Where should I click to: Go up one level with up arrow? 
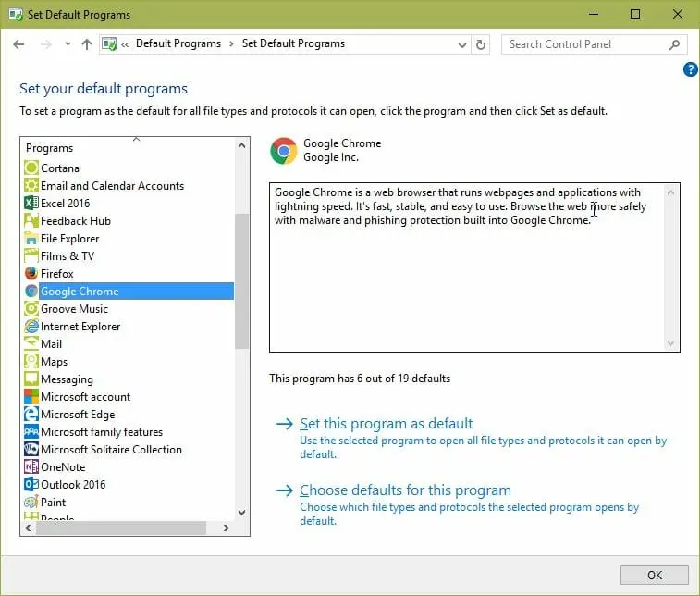point(87,44)
